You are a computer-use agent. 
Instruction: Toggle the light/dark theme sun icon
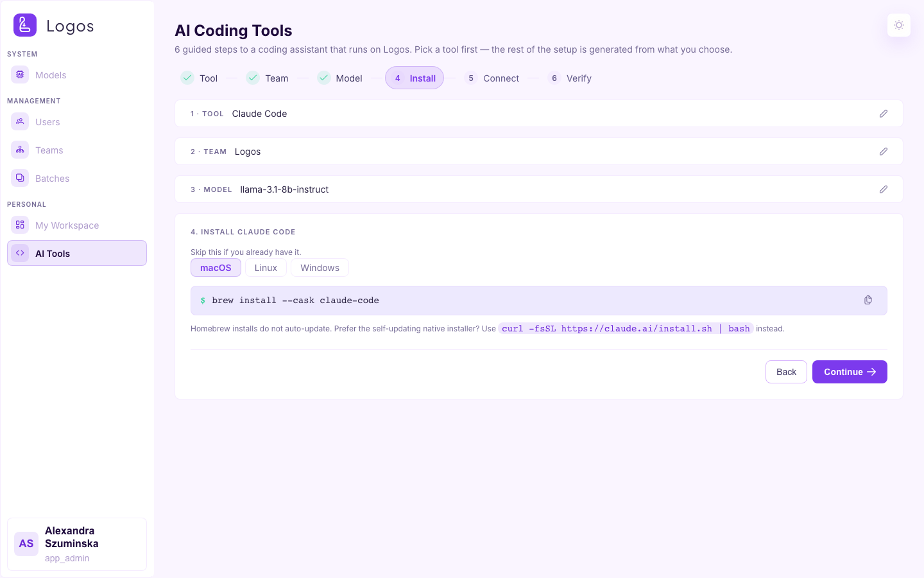coord(899,25)
